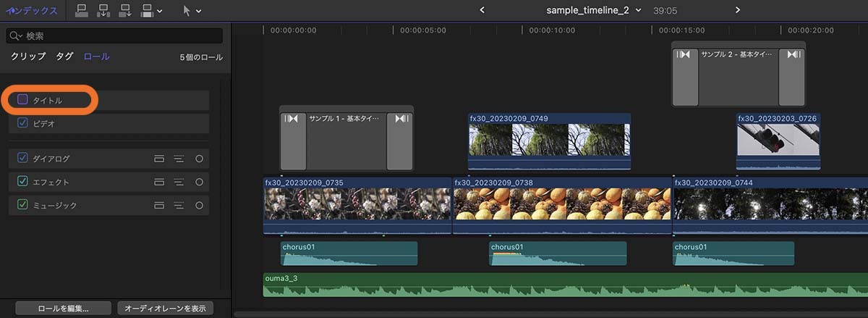Viewport: 868px width, 318px height.
Task: Show subrole lanes for ダイアログ role
Action: tap(179, 158)
